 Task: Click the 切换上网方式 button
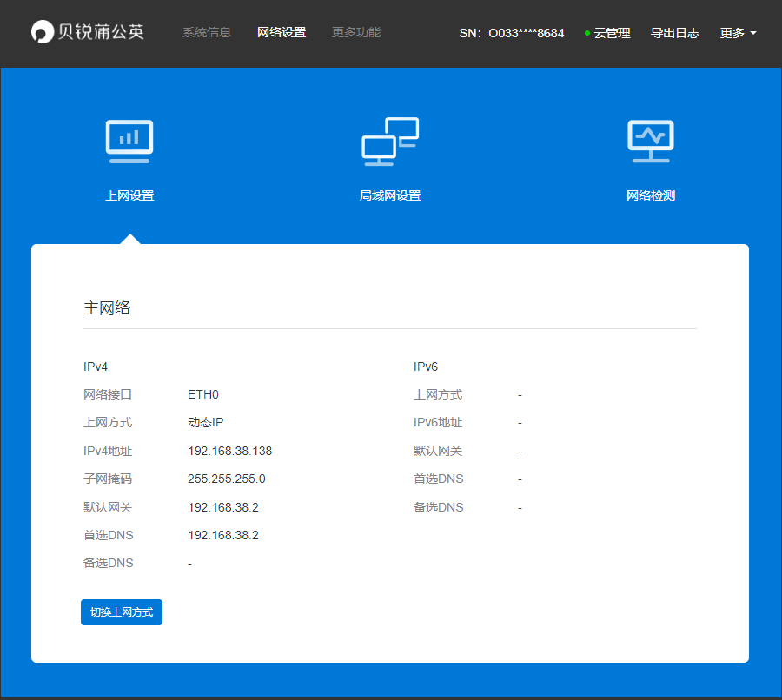tap(121, 611)
